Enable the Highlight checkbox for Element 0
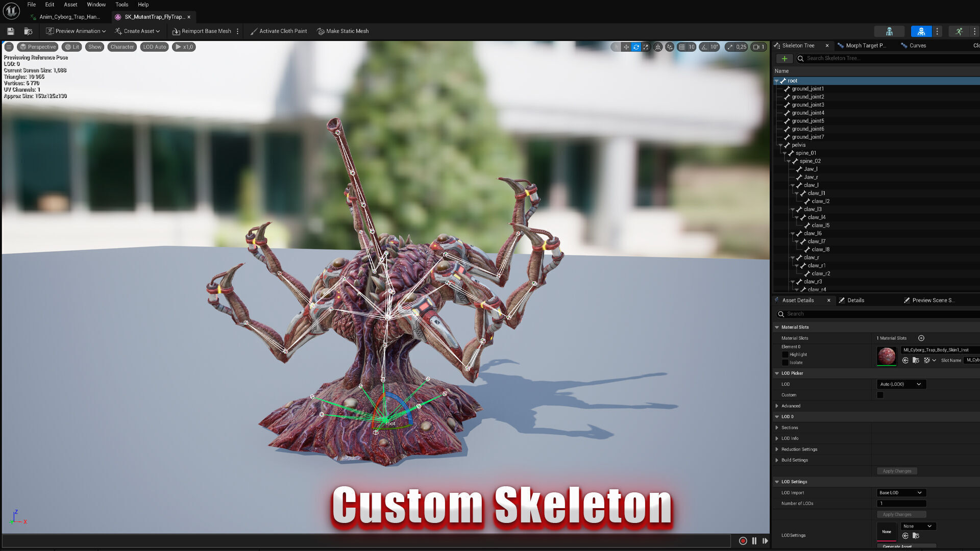 coord(785,355)
